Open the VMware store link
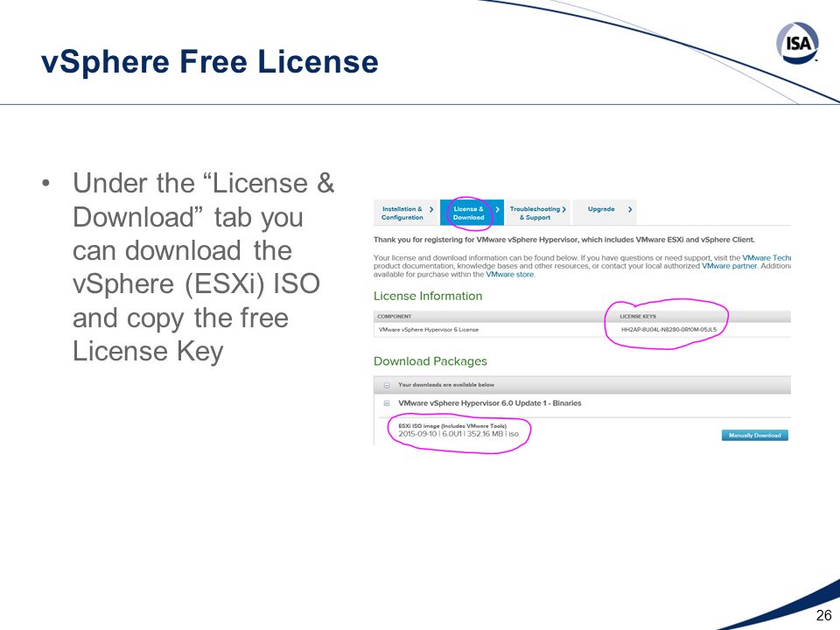Screen dimensions: 840x630 [x=510, y=274]
